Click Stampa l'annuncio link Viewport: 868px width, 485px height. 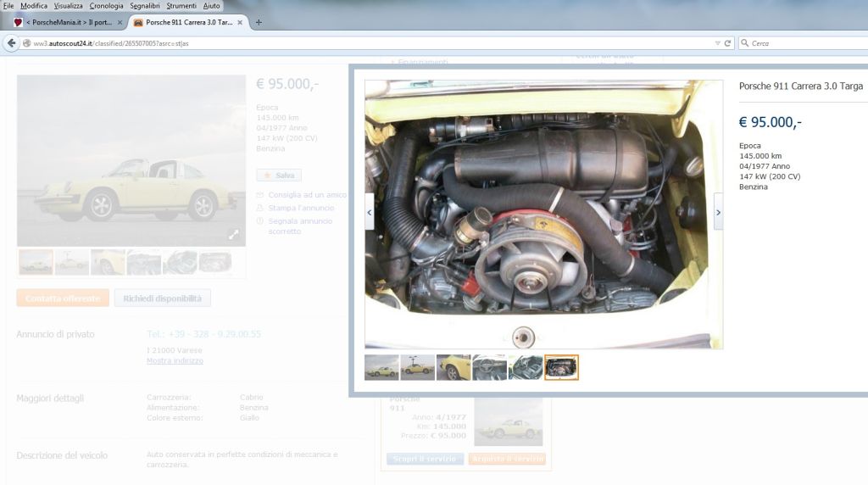pos(301,209)
